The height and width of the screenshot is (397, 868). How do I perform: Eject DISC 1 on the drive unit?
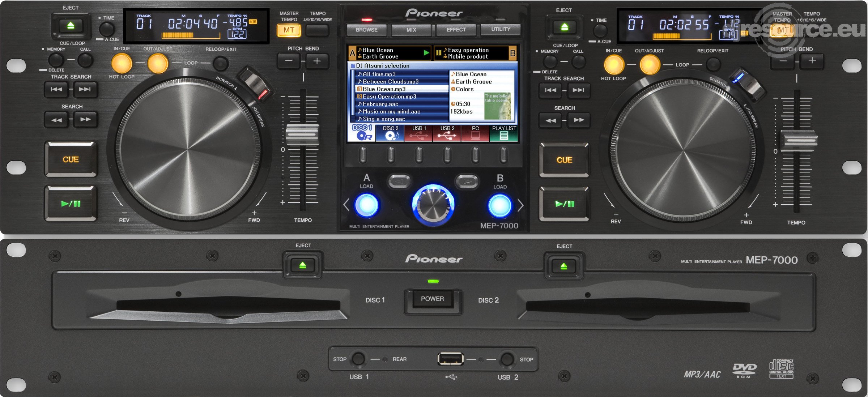(x=303, y=266)
